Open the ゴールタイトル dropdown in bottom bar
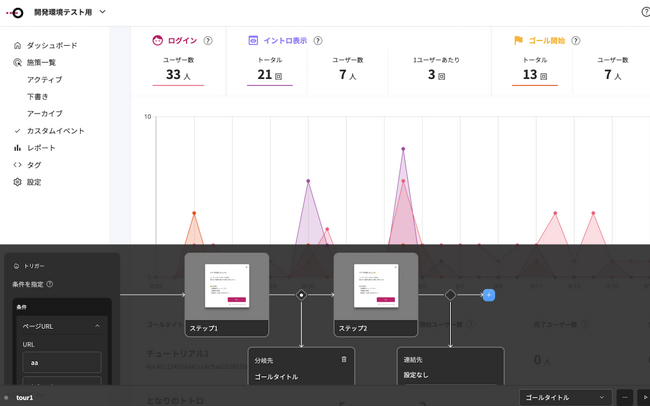This screenshot has width=650, height=407. [x=566, y=397]
